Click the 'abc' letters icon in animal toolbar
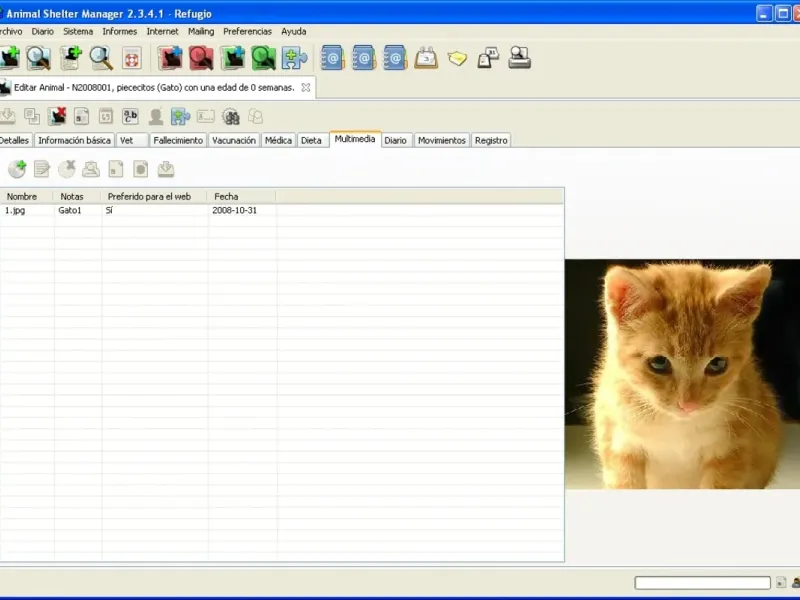800x600 pixels. (131, 116)
